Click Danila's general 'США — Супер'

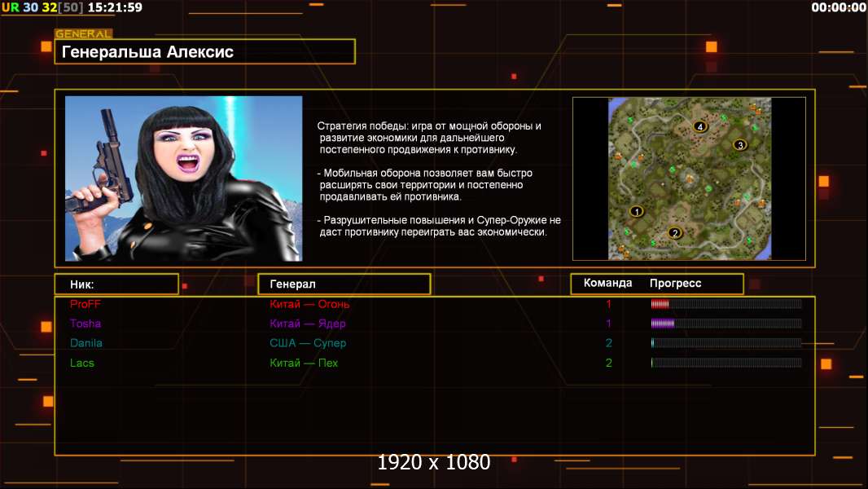[308, 343]
